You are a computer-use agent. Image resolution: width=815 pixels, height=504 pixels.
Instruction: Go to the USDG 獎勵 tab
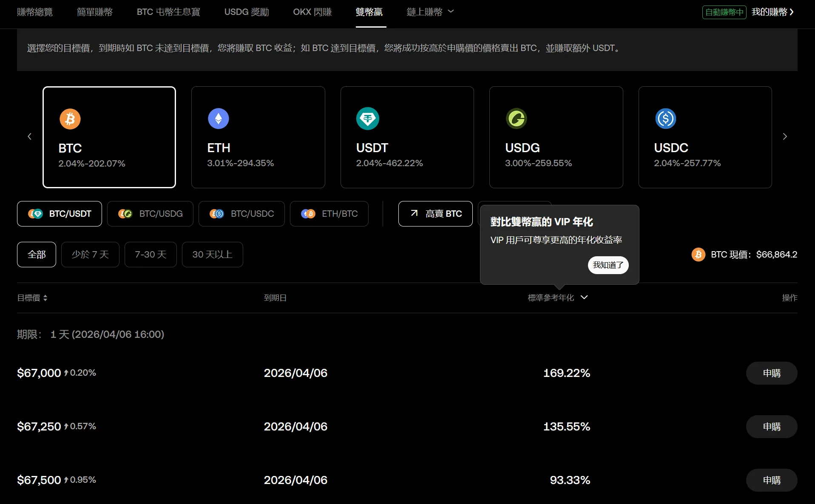pos(247,12)
